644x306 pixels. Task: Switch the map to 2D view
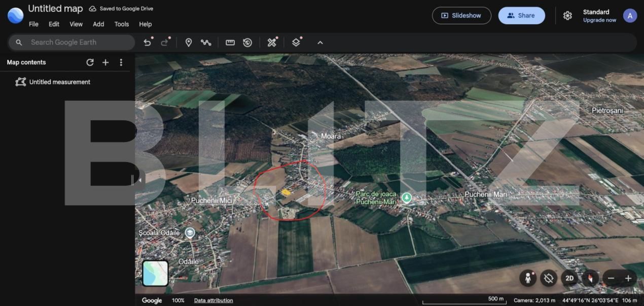pos(569,278)
